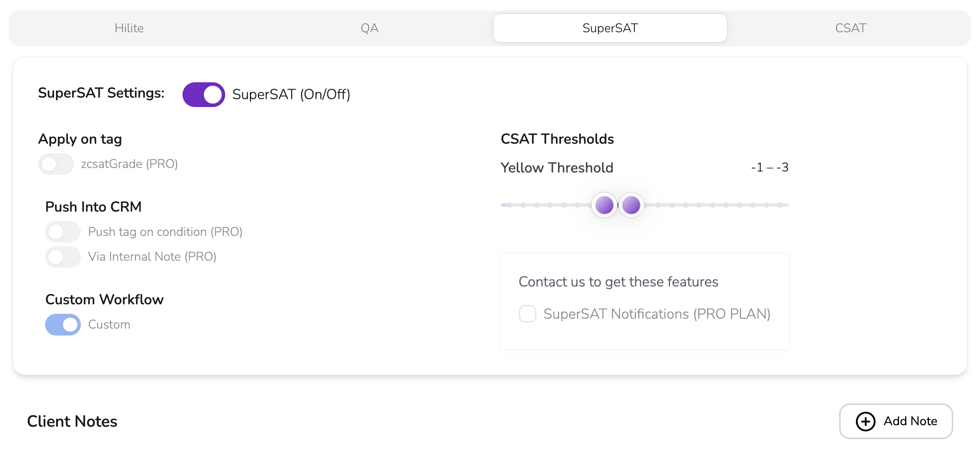Click the SuperSAT (On/Off) label
980x453 pixels.
tap(291, 95)
